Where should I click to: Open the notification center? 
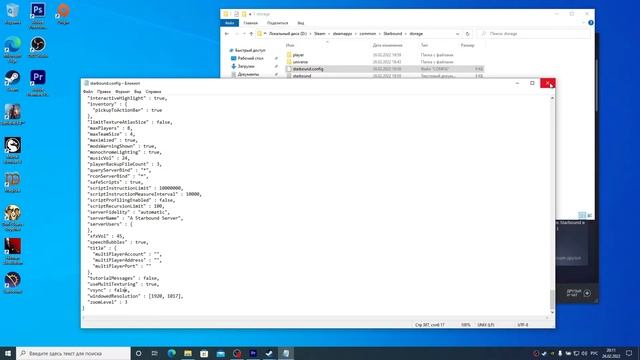pyautogui.click(x=629, y=353)
